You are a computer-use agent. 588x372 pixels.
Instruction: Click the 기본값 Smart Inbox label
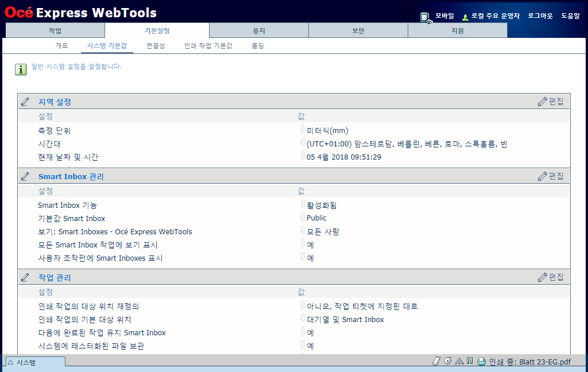[x=72, y=219]
